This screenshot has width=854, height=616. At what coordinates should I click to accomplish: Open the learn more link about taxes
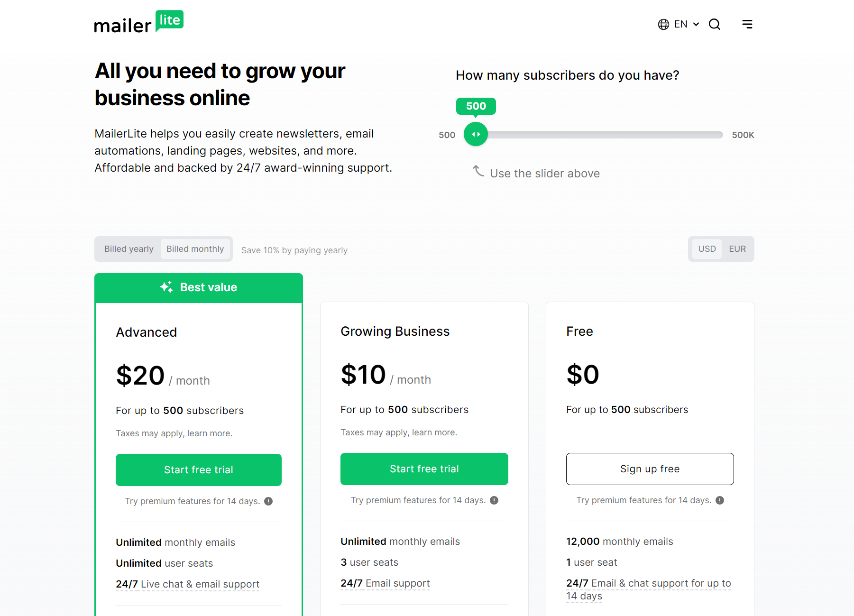(x=208, y=433)
